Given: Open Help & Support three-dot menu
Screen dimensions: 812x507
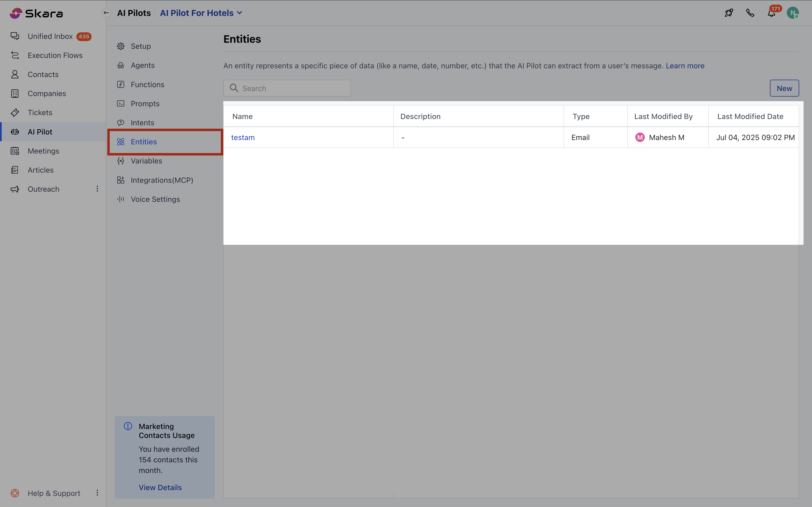Looking at the screenshot, I should (x=97, y=493).
